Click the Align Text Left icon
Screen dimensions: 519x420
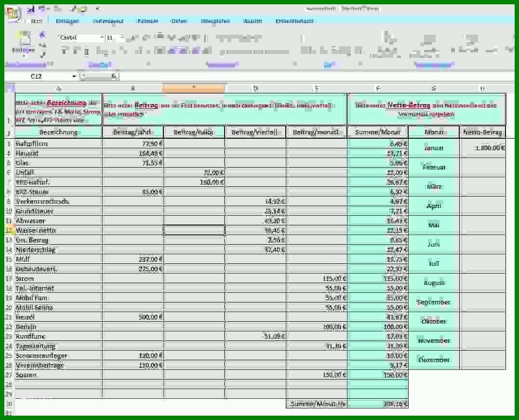click(160, 51)
